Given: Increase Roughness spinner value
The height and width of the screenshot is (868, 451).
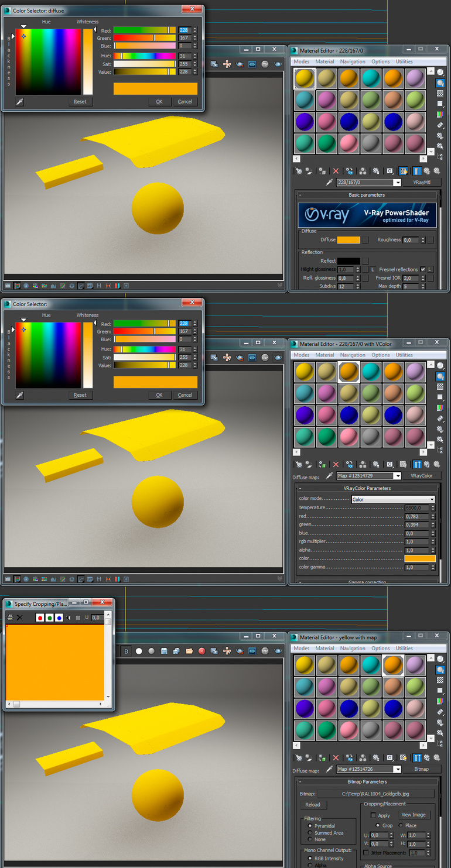Looking at the screenshot, I should click(423, 238).
